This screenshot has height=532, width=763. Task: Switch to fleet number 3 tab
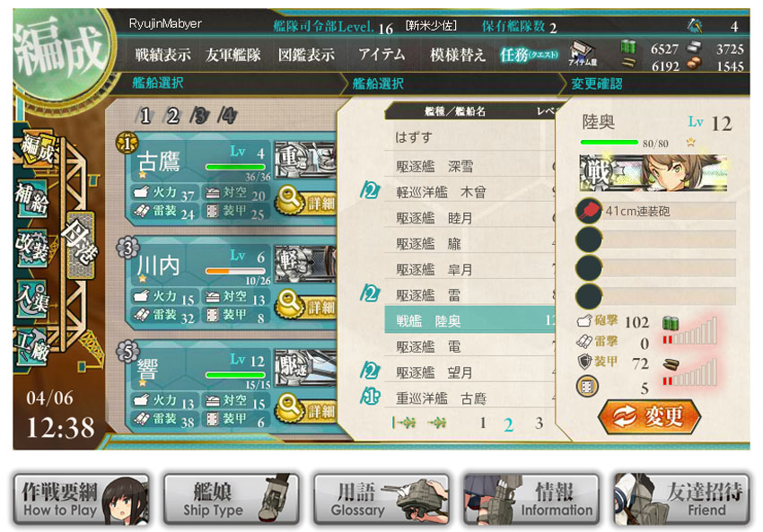(200, 116)
